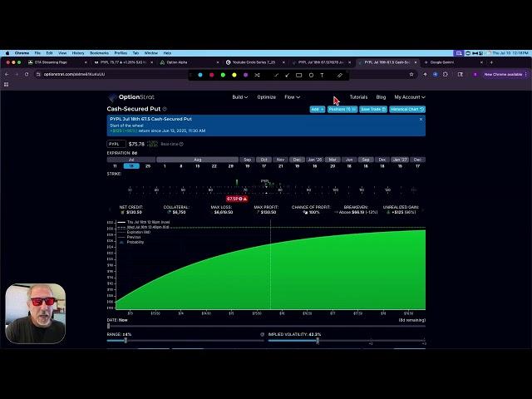Pick the green annotation pen color
Image resolution: width=532 pixels, height=399 pixels.
(x=223, y=75)
